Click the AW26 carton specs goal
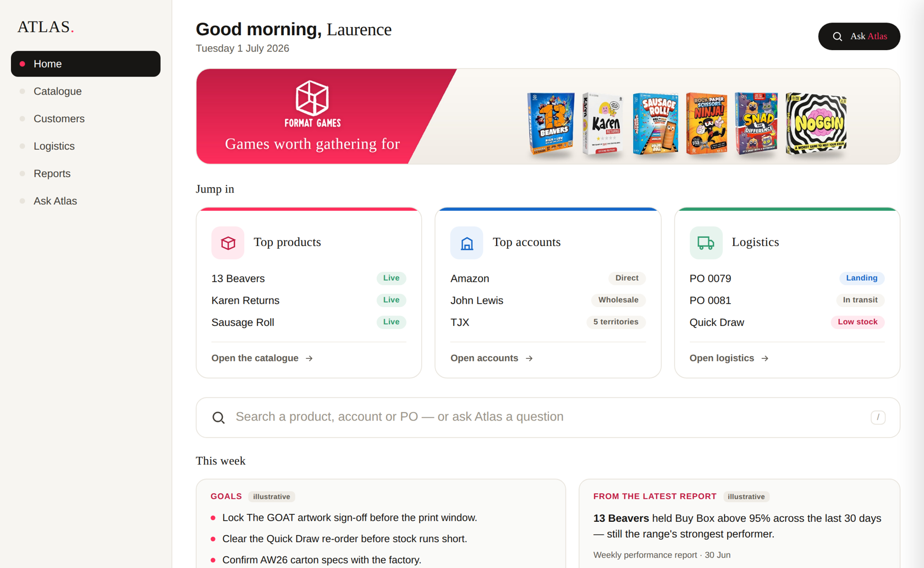 (x=322, y=560)
